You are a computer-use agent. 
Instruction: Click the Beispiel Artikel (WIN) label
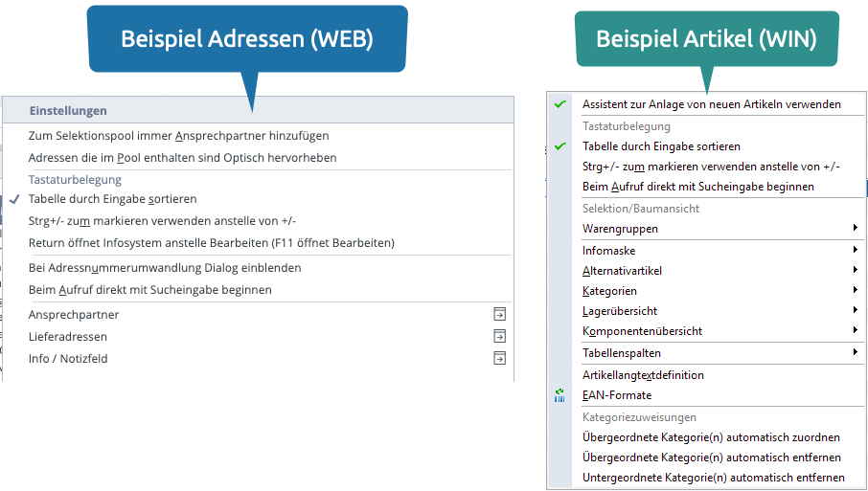pos(706,39)
